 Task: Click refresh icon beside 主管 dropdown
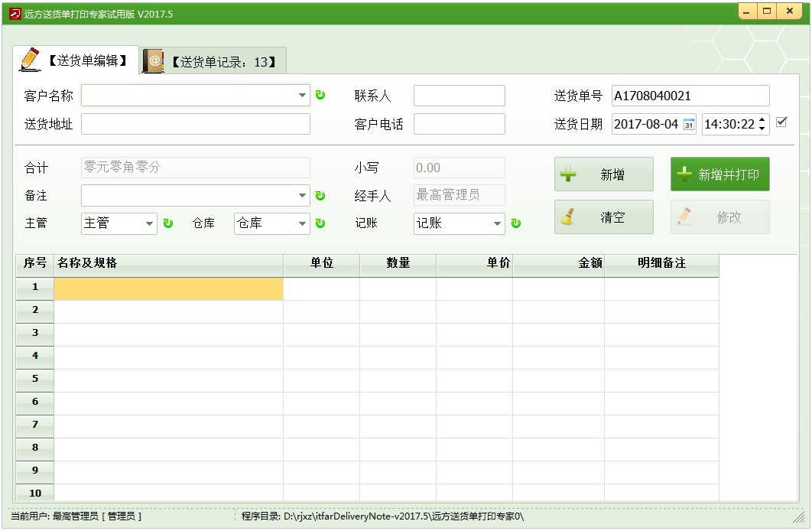pos(167,223)
